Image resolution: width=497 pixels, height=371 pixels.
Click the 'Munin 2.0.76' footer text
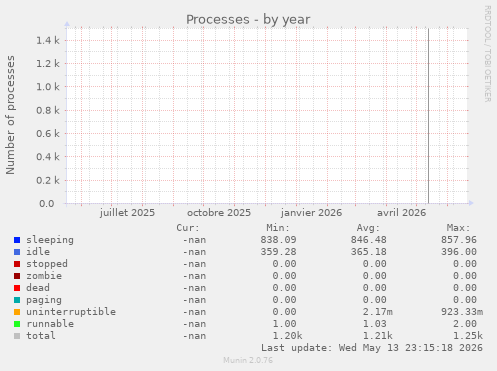click(248, 360)
